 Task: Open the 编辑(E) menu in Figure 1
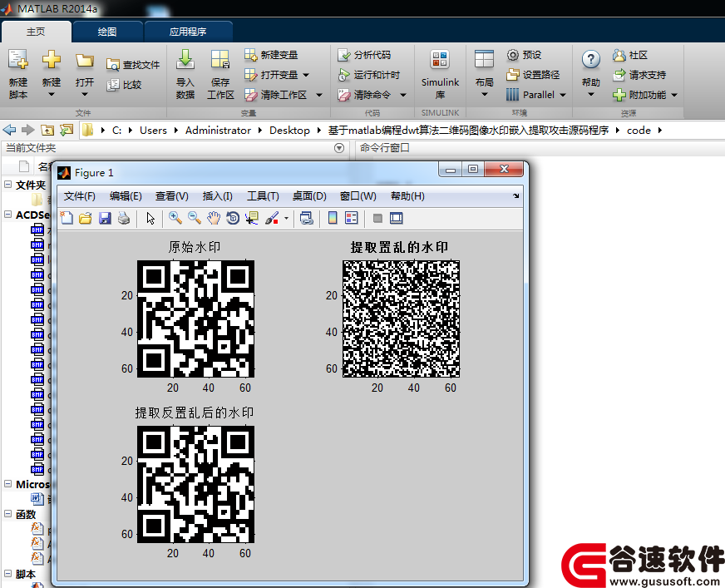pyautogui.click(x=126, y=196)
